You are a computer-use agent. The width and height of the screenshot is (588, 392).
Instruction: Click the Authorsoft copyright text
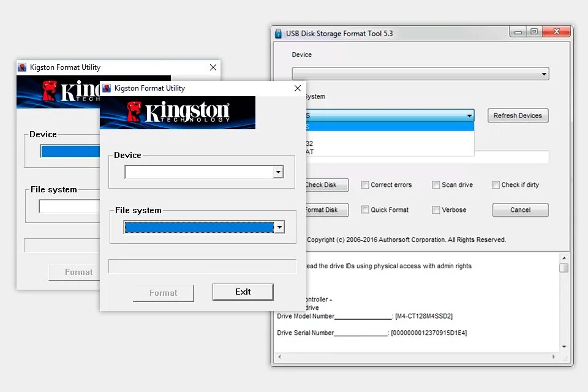(406, 239)
